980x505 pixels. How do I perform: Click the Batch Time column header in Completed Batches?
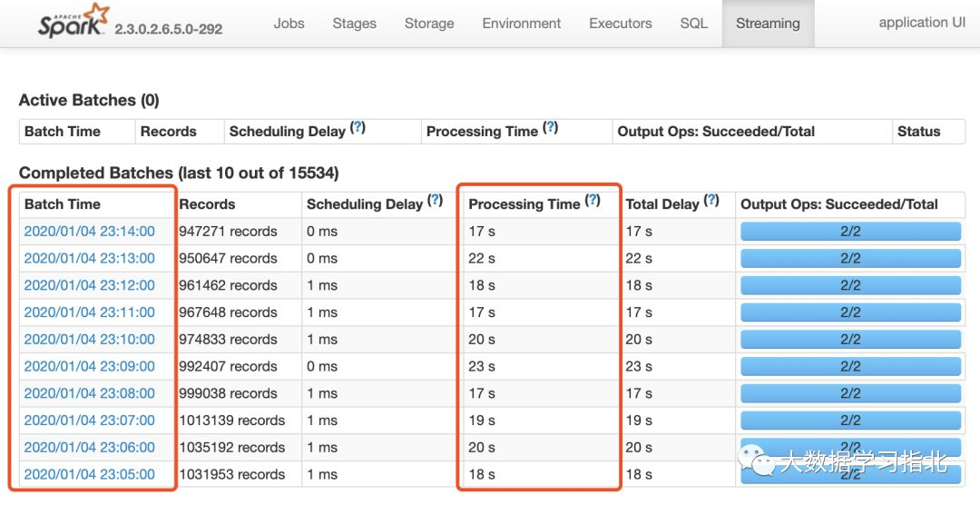63,204
